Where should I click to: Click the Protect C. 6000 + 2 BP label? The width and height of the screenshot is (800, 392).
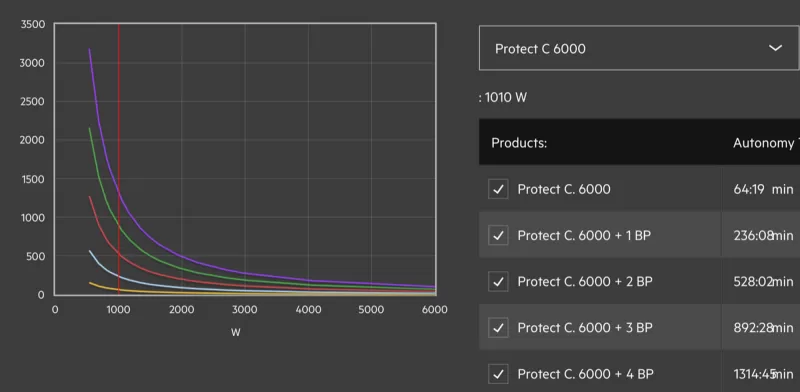(585, 281)
